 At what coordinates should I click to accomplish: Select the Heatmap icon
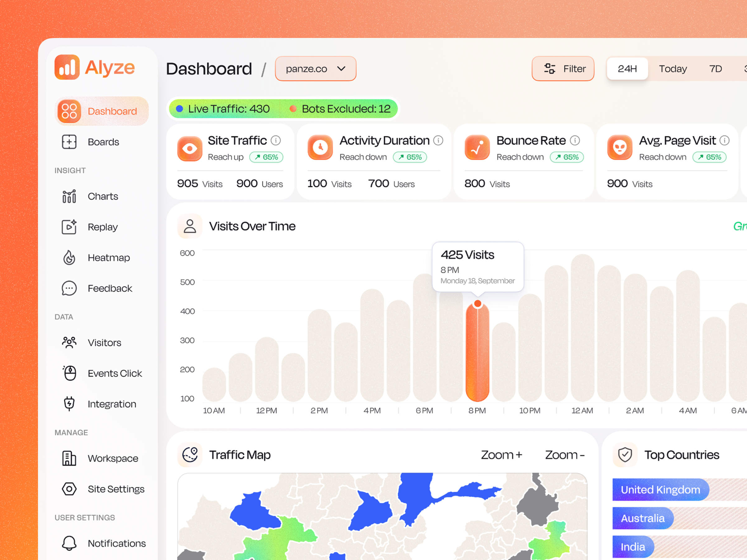click(69, 258)
